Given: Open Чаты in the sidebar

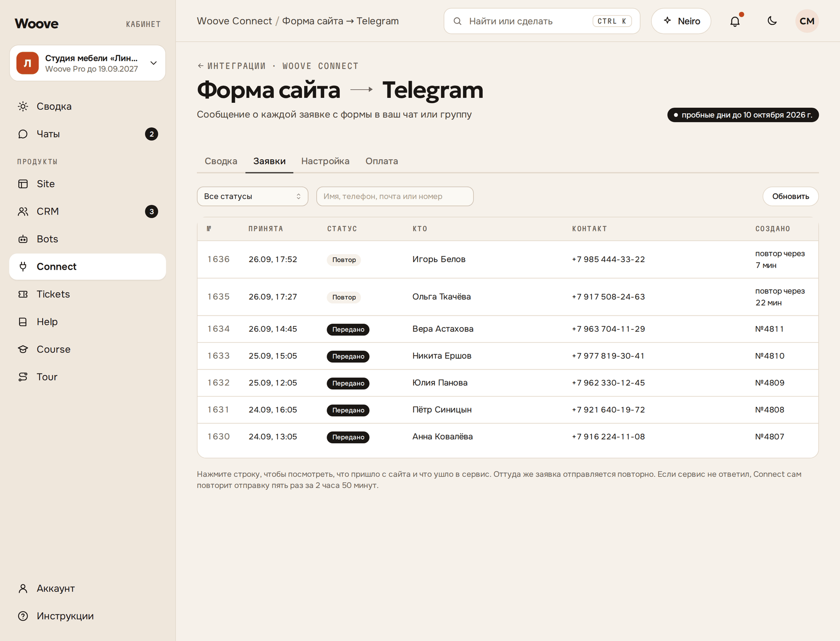Looking at the screenshot, I should tap(88, 134).
